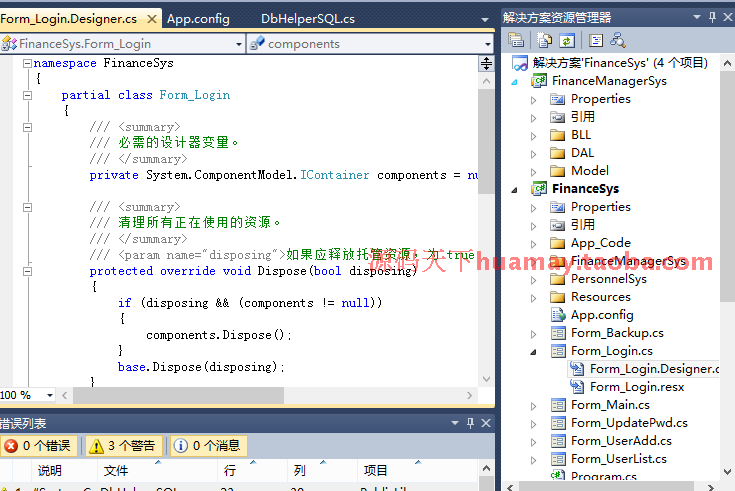735x491 pixels.
Task: Switch to the DbHelperSQL.cs tab
Action: (308, 19)
